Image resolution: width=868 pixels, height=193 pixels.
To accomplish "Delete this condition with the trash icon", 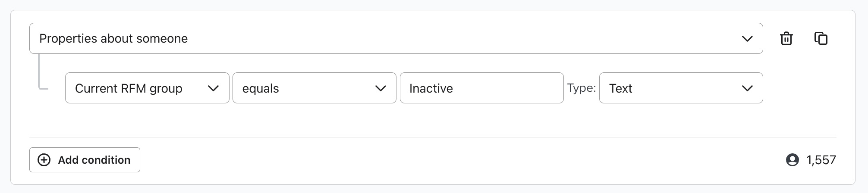I will [786, 38].
